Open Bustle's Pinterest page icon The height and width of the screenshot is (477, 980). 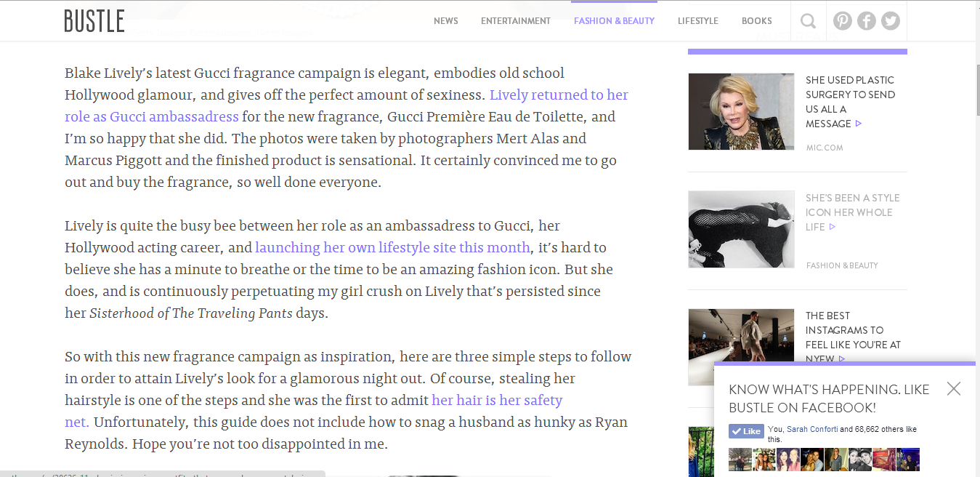point(842,21)
